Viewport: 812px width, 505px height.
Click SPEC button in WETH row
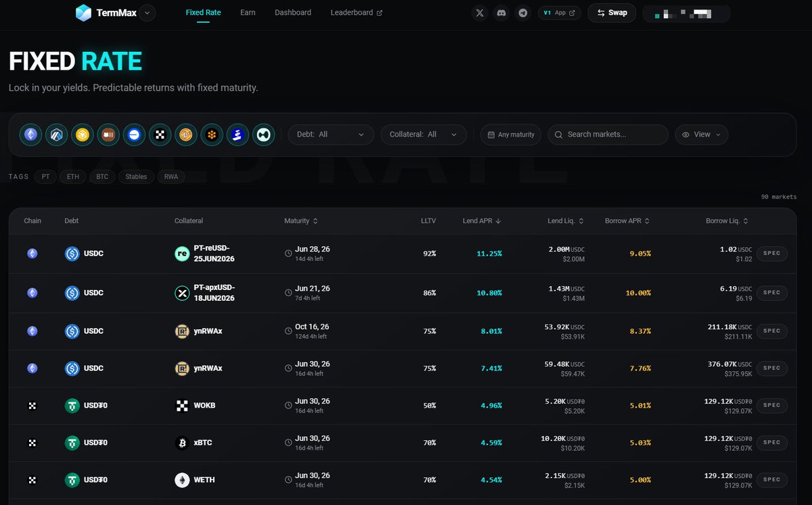click(771, 480)
